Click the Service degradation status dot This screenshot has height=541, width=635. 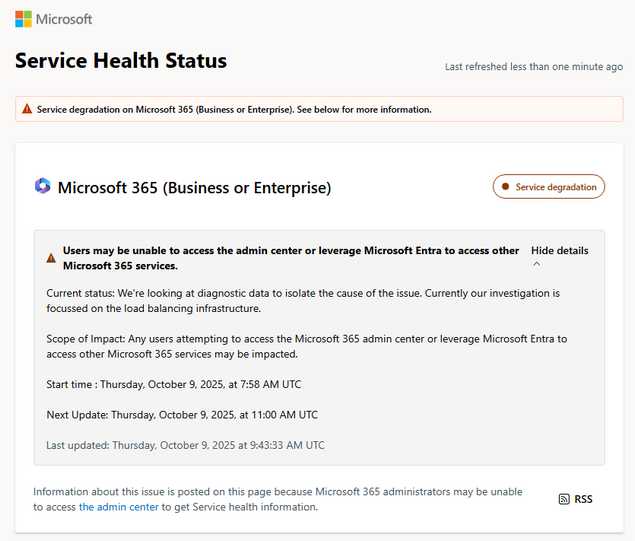pyautogui.click(x=505, y=187)
